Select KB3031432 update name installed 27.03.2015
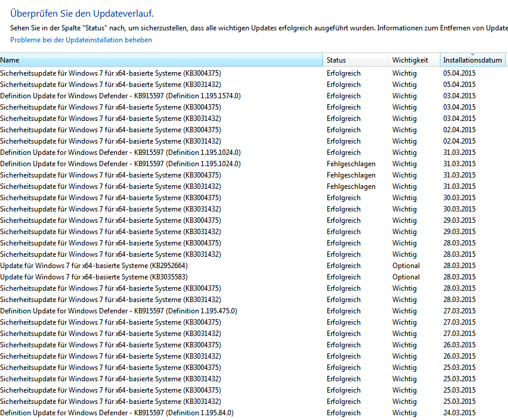This screenshot has height=420, width=508. tap(110, 334)
